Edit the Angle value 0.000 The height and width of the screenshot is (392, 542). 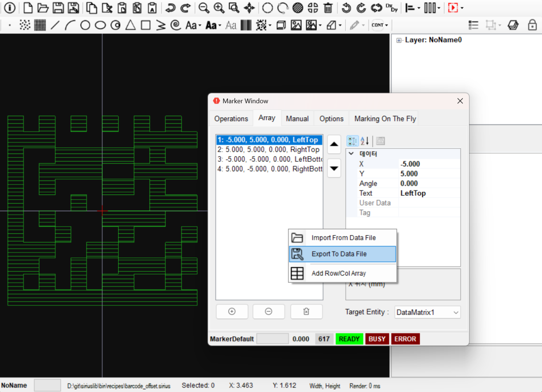(x=429, y=183)
